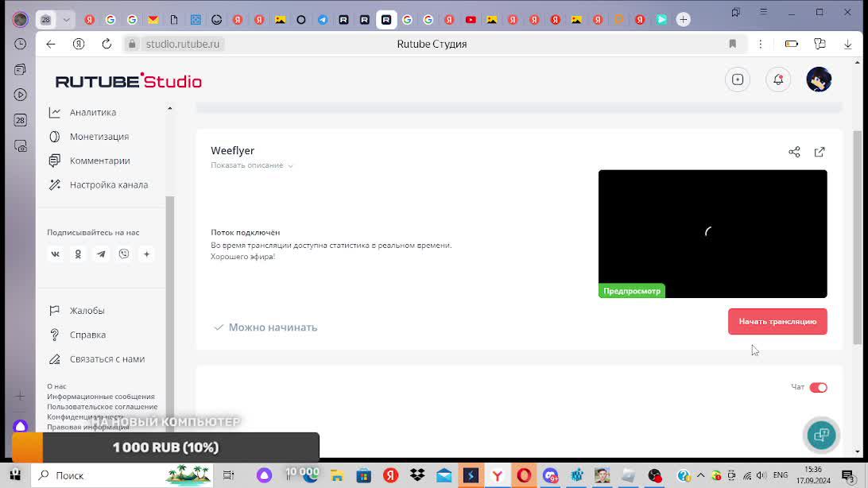Open Информационные сообщения footer link
This screenshot has width=868, height=488.
[x=101, y=396]
